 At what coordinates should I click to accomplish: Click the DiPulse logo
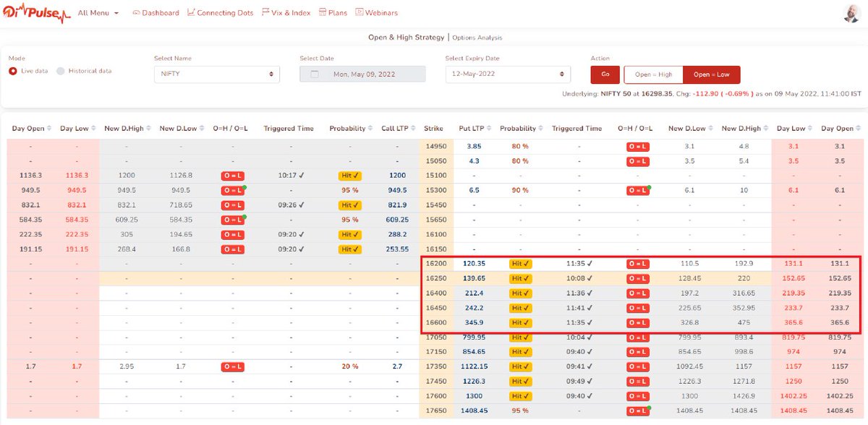35,12
